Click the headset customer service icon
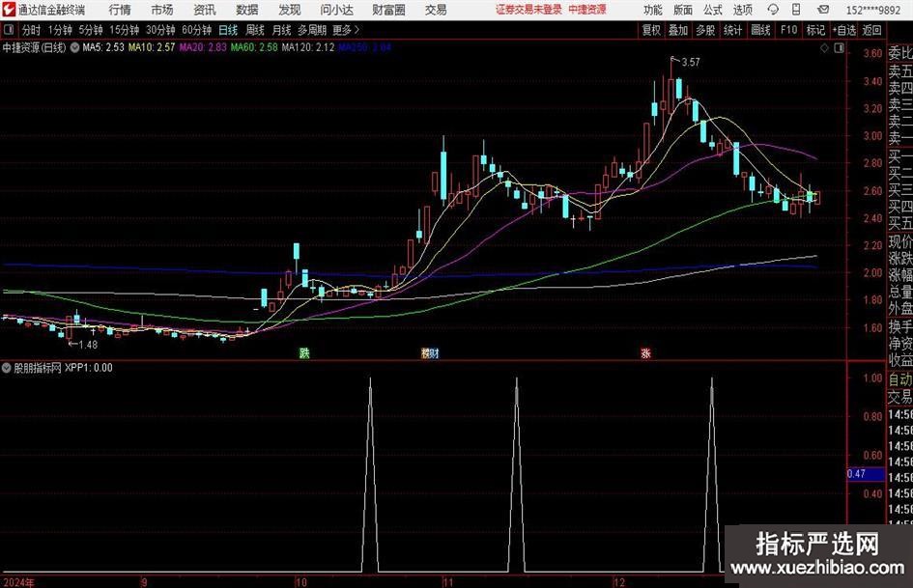This screenshot has height=588, width=913. point(773,10)
